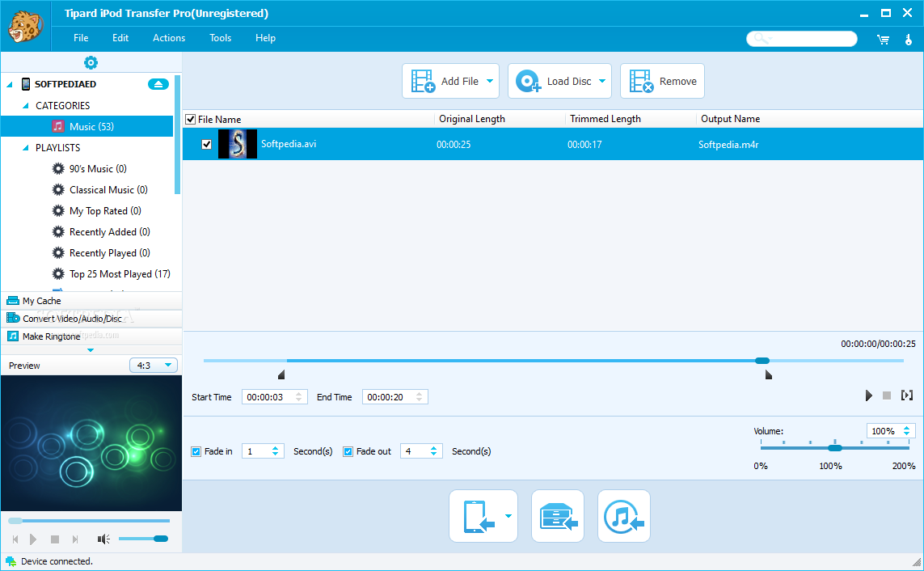
Task: Open Make Ringtone panel
Action: coord(91,336)
